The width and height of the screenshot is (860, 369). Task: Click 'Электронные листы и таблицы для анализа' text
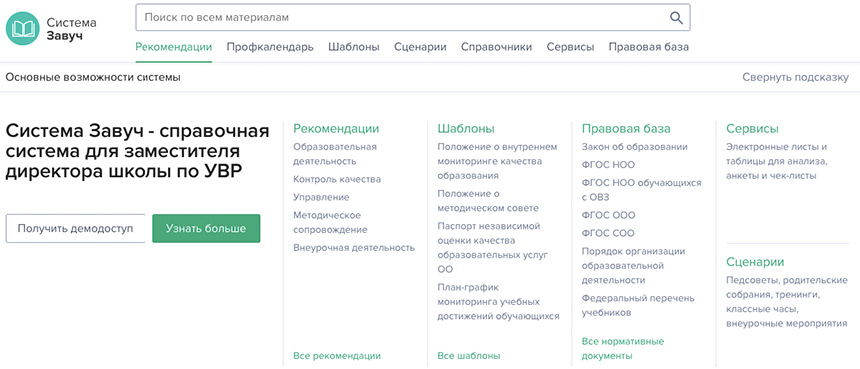point(776,161)
